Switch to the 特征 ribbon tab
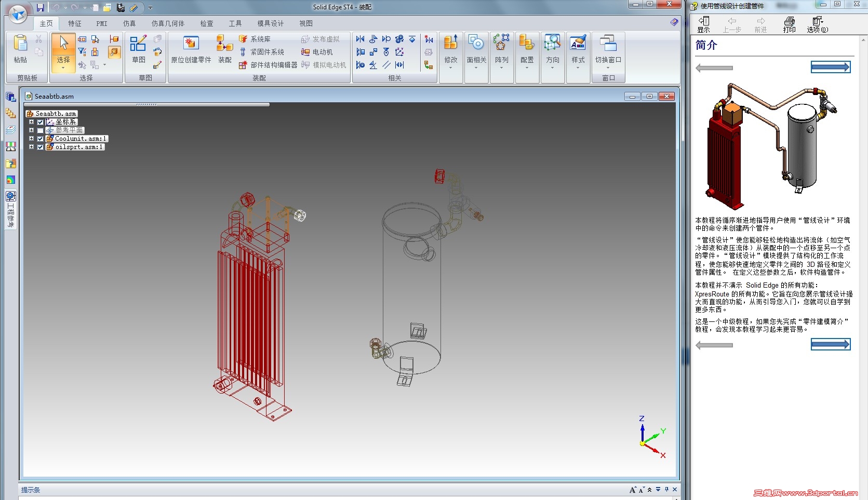 coord(75,23)
